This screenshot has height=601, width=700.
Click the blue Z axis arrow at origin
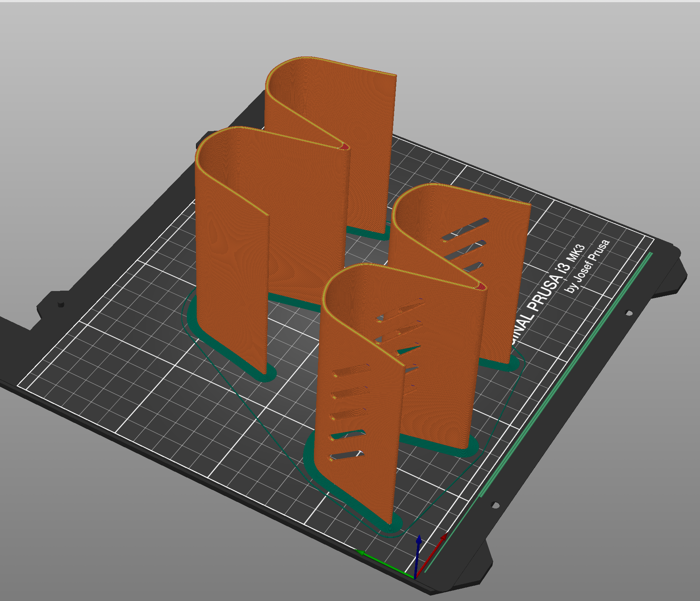tap(418, 555)
